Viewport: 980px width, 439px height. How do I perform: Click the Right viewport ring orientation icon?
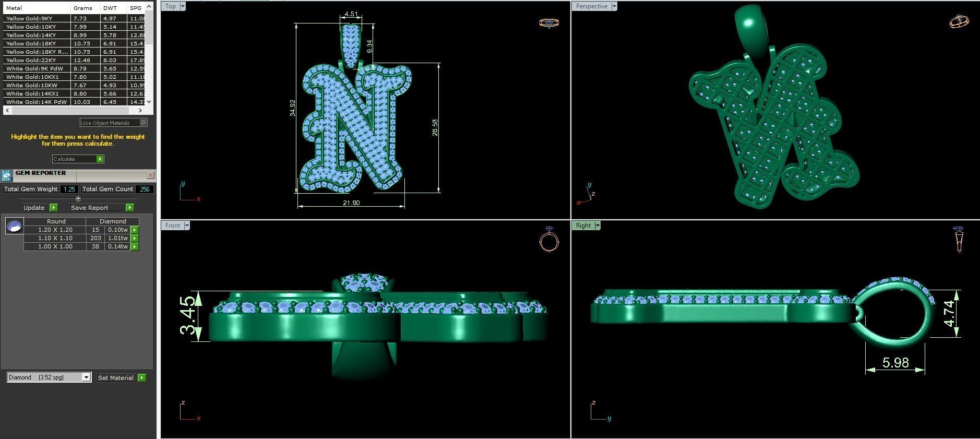(959, 240)
